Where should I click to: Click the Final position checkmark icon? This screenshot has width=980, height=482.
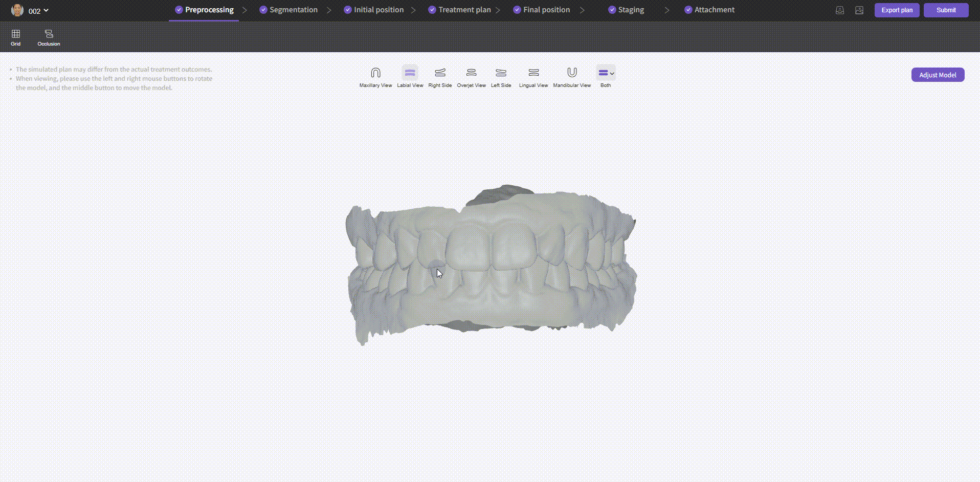pos(517,10)
